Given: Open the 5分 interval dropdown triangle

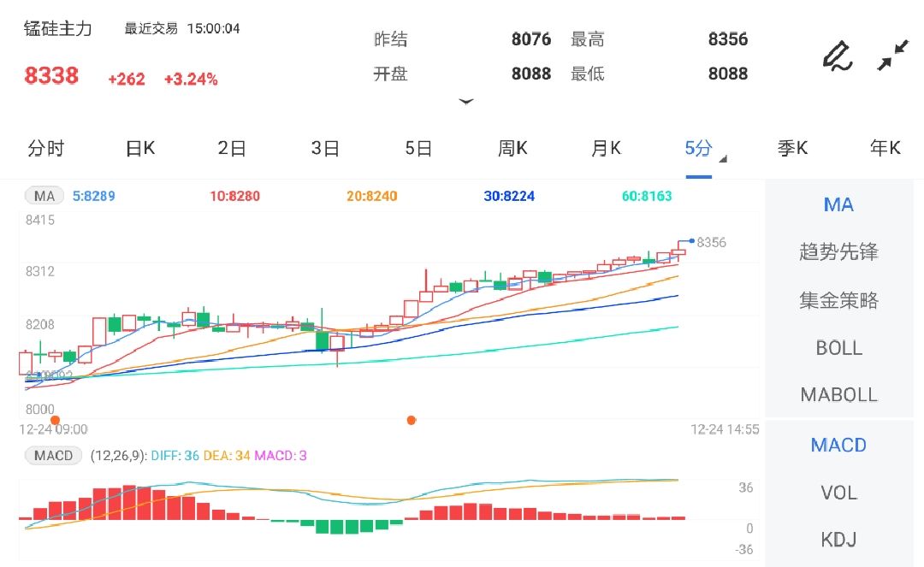Looking at the screenshot, I should point(723,159).
